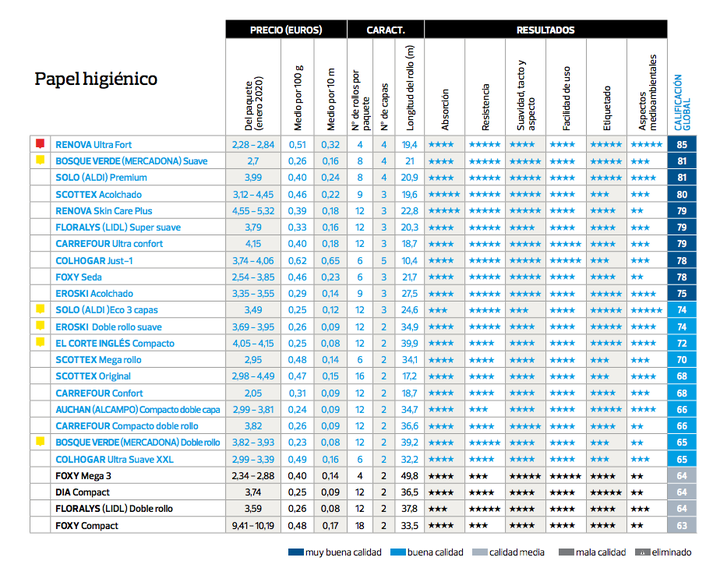This screenshot has width=720, height=568.
Task: Click the package price 4,55 – 5,32
Action: point(253,211)
